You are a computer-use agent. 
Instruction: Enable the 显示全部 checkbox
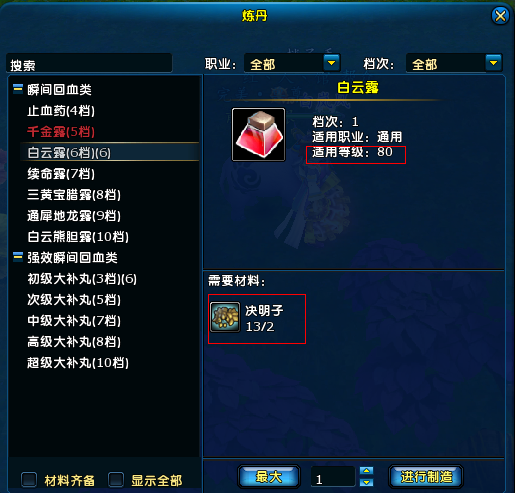pos(116,480)
